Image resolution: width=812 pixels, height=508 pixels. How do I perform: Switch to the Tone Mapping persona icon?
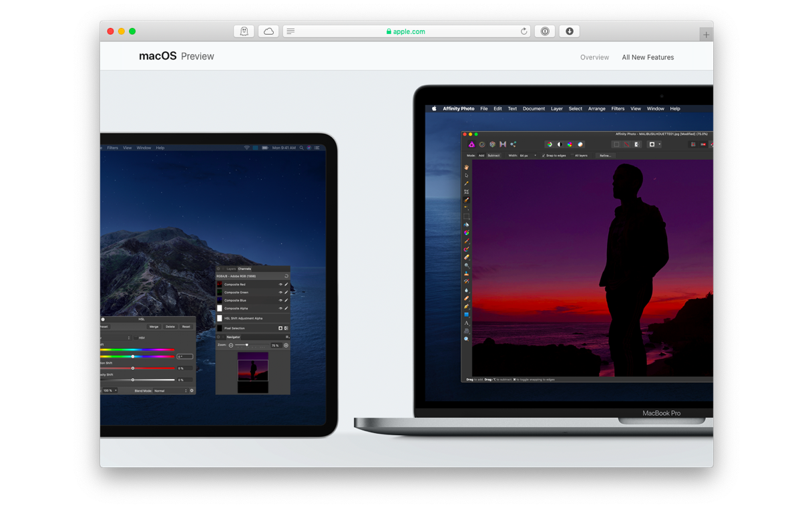[503, 144]
